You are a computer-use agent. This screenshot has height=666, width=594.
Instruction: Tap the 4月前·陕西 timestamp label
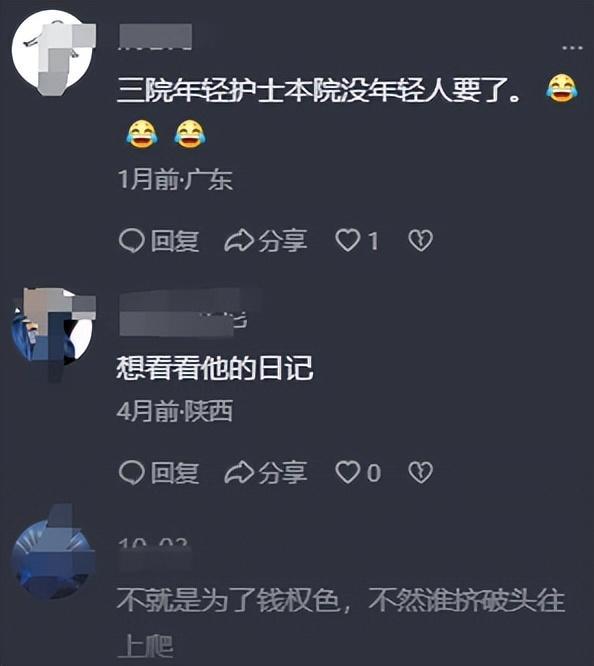point(175,411)
